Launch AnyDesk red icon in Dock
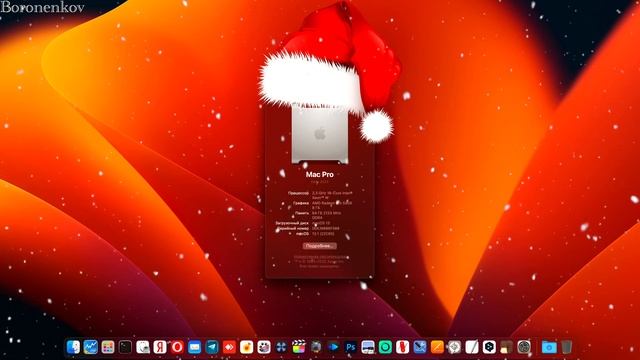 (x=229, y=347)
